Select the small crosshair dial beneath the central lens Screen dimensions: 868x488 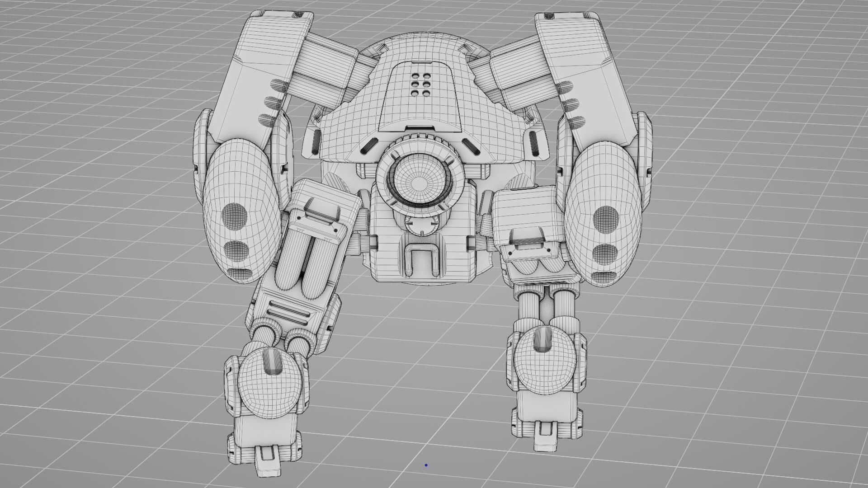point(421,225)
